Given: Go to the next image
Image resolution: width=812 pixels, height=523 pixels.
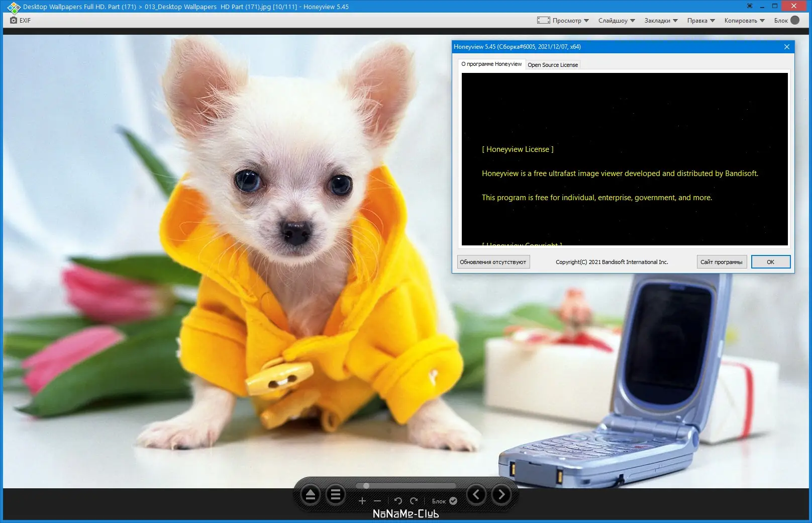Looking at the screenshot, I should pyautogui.click(x=501, y=495).
